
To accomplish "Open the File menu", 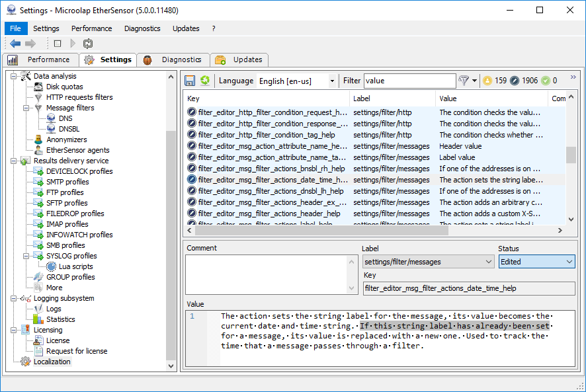I will [15, 28].
